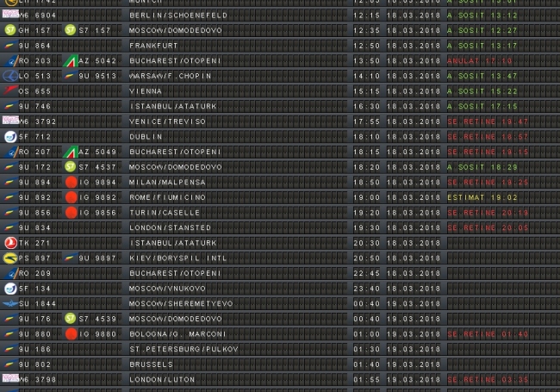Select destination BOLOGNA/G. MARCONI
The image size is (560, 392).
(177, 334)
